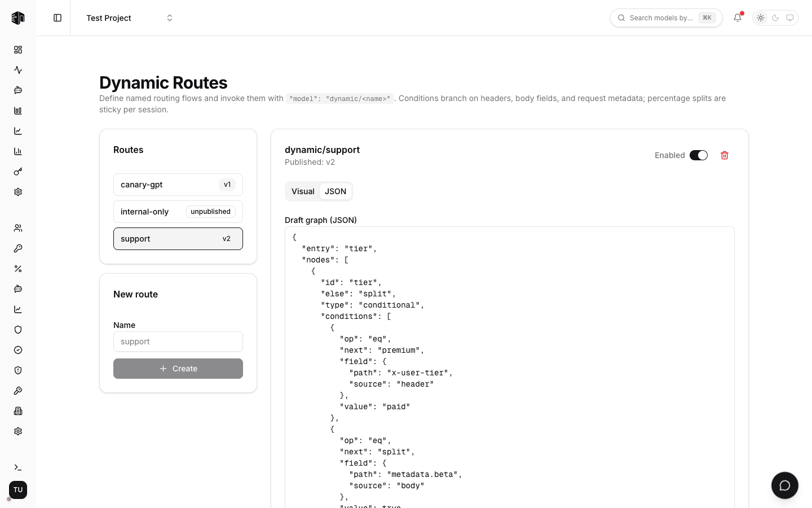Image resolution: width=812 pixels, height=508 pixels.
Task: Select the internal-only route
Action: pyautogui.click(x=178, y=212)
